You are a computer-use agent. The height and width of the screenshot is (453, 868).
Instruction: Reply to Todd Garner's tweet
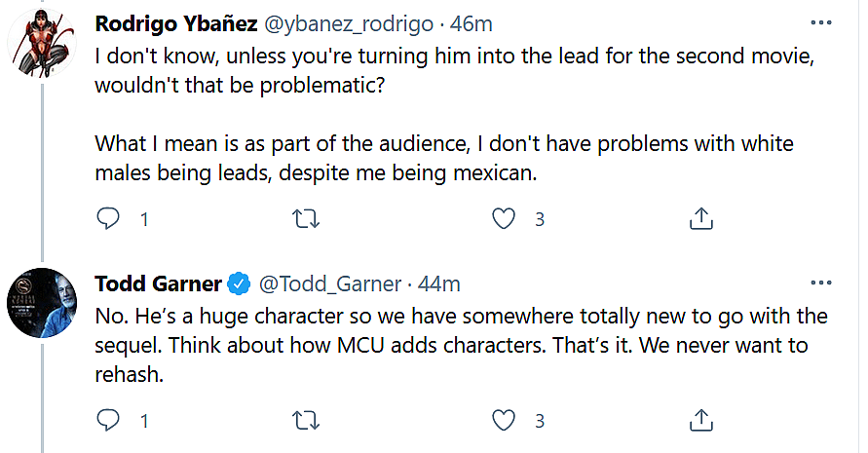tap(108, 421)
